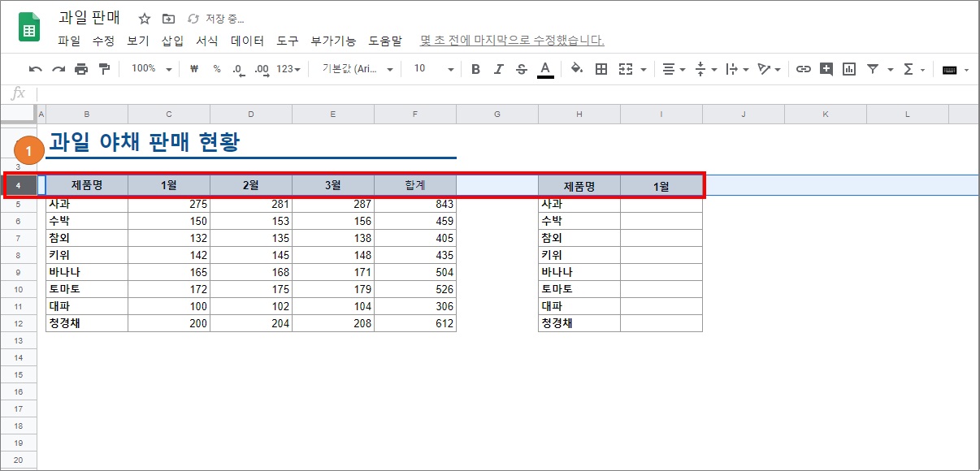Open the font size 10 dropdown
The width and height of the screenshot is (980, 471).
pos(433,70)
